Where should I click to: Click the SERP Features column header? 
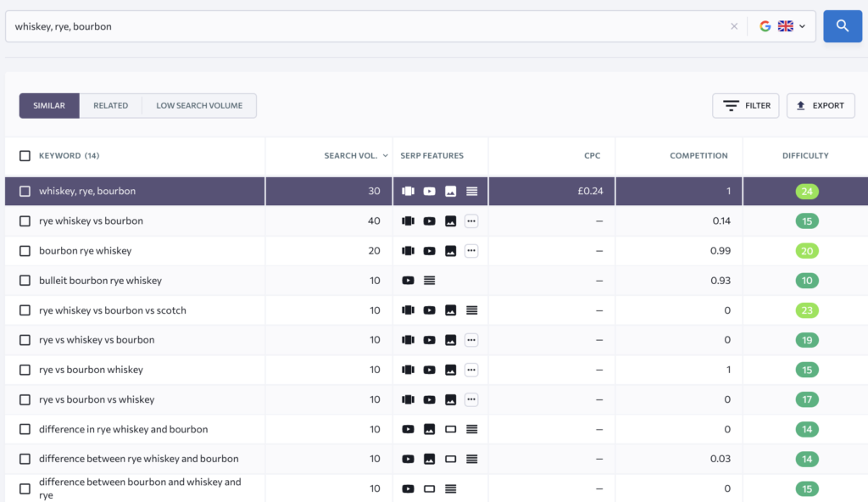431,156
